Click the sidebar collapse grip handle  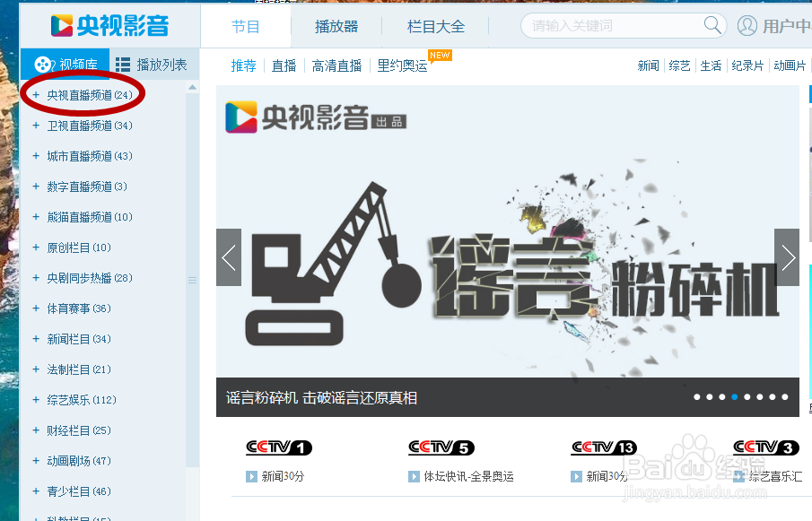click(x=192, y=280)
